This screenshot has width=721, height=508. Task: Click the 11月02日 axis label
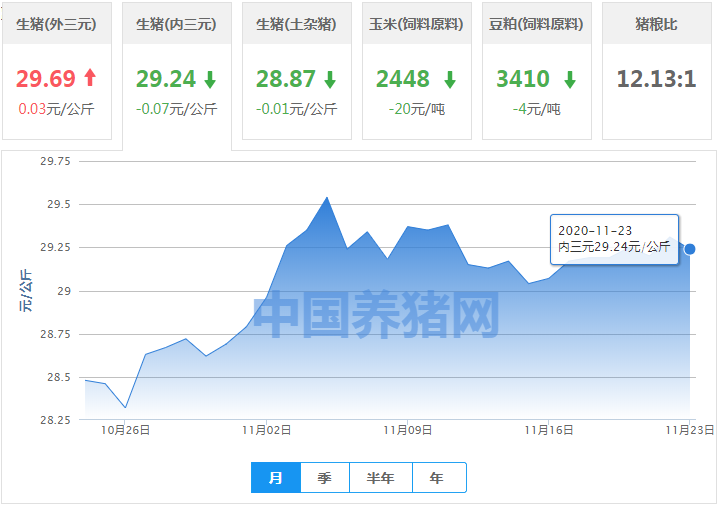(x=267, y=430)
